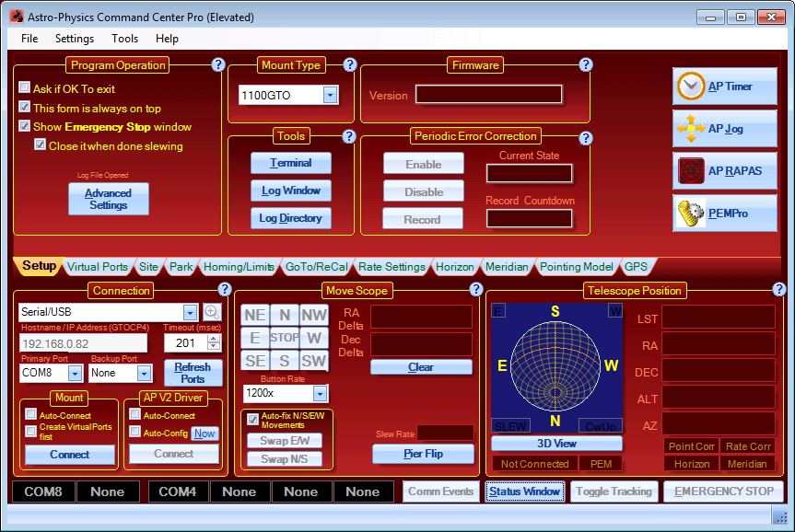Open the File menu
This screenshot has width=795, height=532.
pos(29,39)
